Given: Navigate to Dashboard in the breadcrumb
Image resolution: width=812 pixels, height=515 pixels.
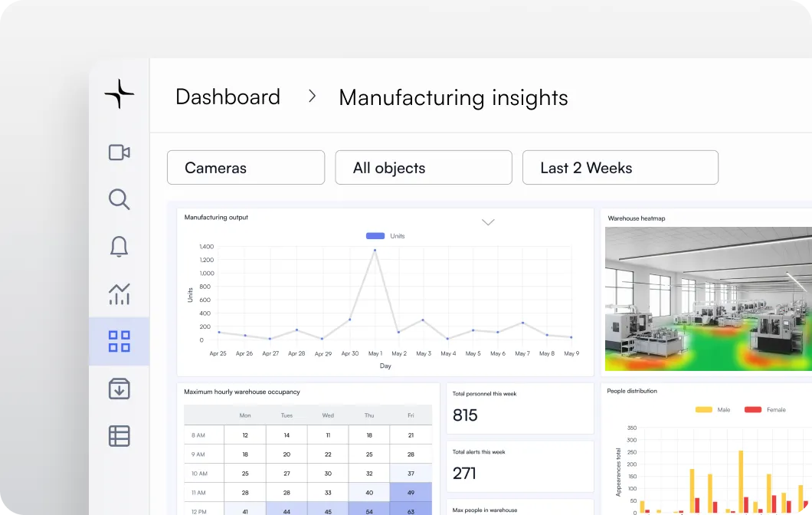Looking at the screenshot, I should (x=228, y=97).
